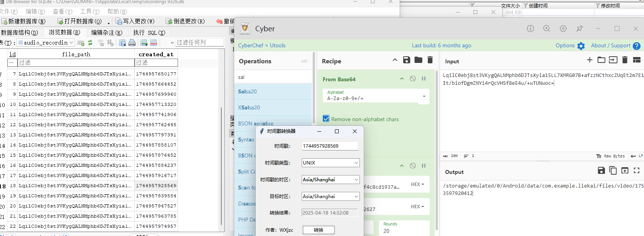
Task: Copy output to clipboard icon
Action: click(x=613, y=170)
